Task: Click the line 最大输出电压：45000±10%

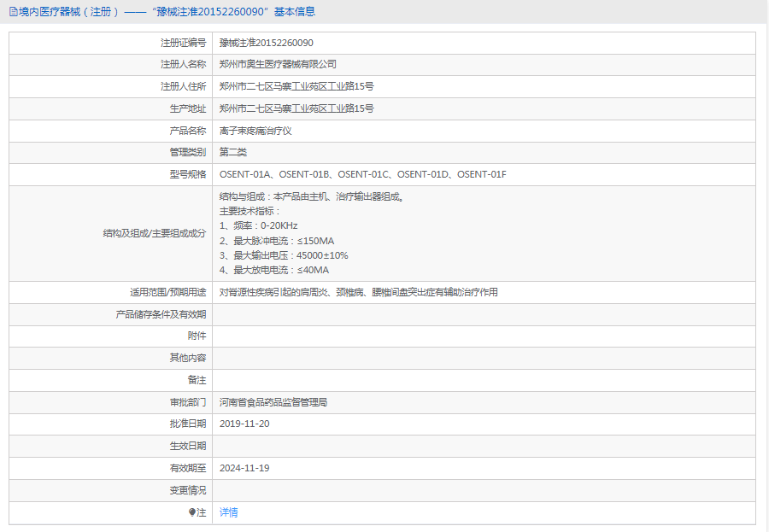Action: 284,255
